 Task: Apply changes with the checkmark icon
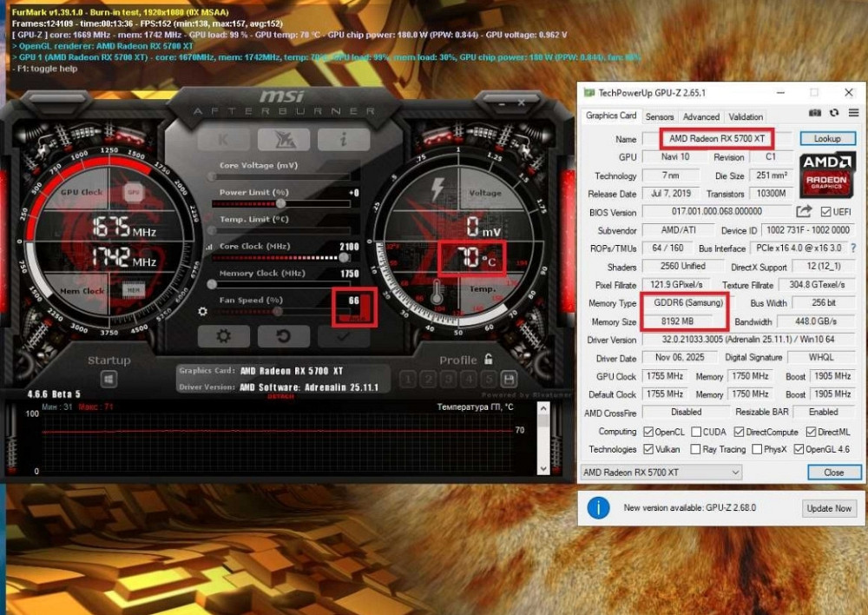pos(342,335)
